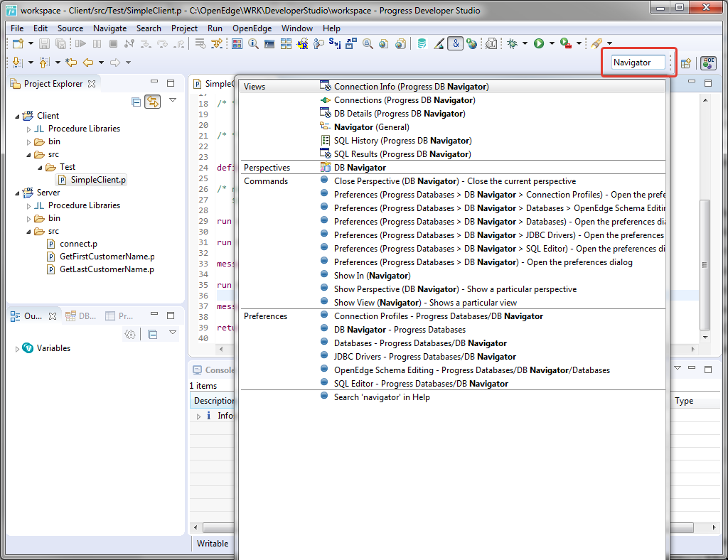Close the Outline view tab
The width and height of the screenshot is (728, 560).
[x=53, y=316]
